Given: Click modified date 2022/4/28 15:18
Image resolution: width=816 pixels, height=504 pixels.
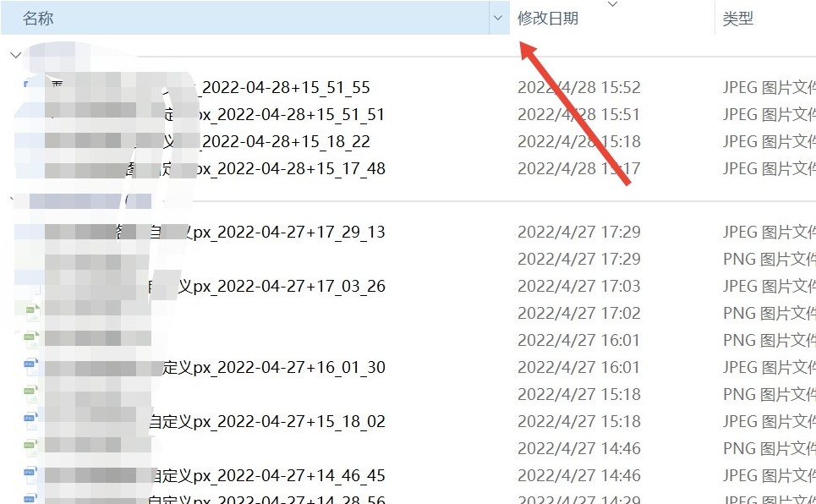Looking at the screenshot, I should coord(578,141).
